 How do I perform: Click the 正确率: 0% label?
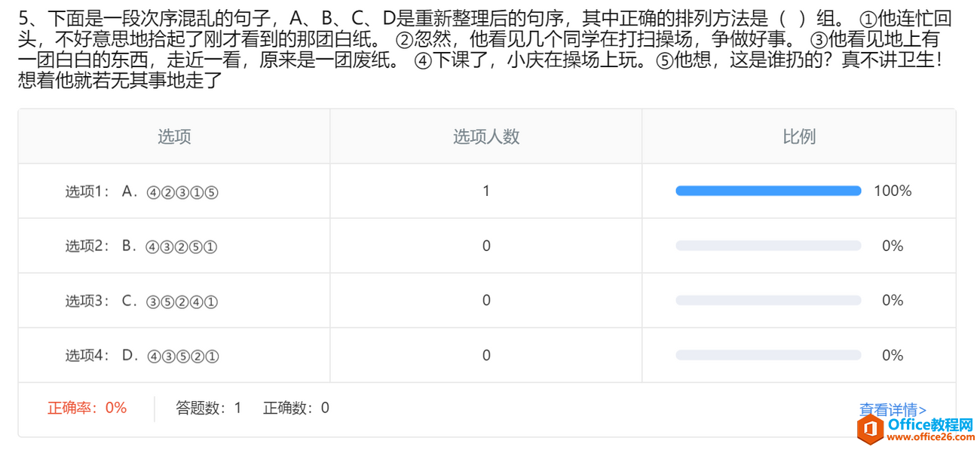click(x=87, y=408)
